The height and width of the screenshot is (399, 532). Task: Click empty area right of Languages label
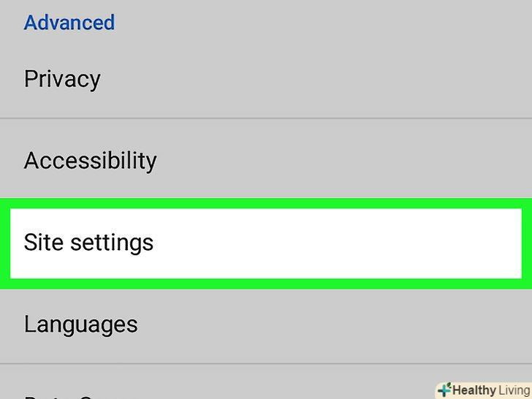point(329,324)
